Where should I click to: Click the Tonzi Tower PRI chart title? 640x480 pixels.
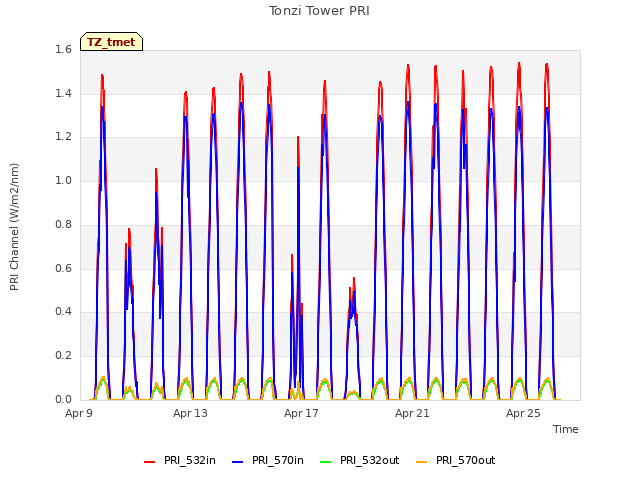[319, 11]
